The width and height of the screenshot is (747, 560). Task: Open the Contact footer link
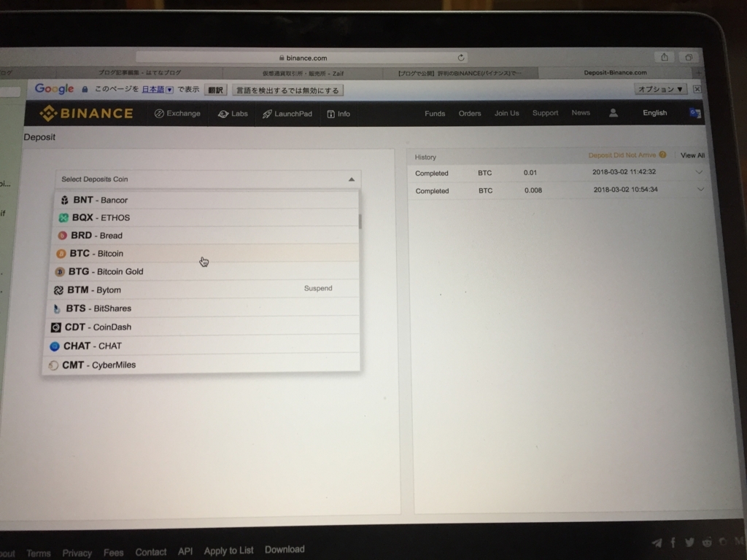[150, 552]
